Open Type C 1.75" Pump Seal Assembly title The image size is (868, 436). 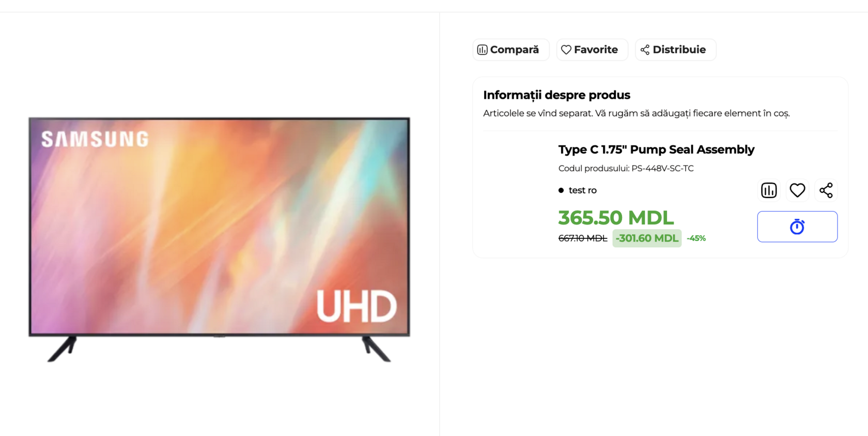[656, 149]
